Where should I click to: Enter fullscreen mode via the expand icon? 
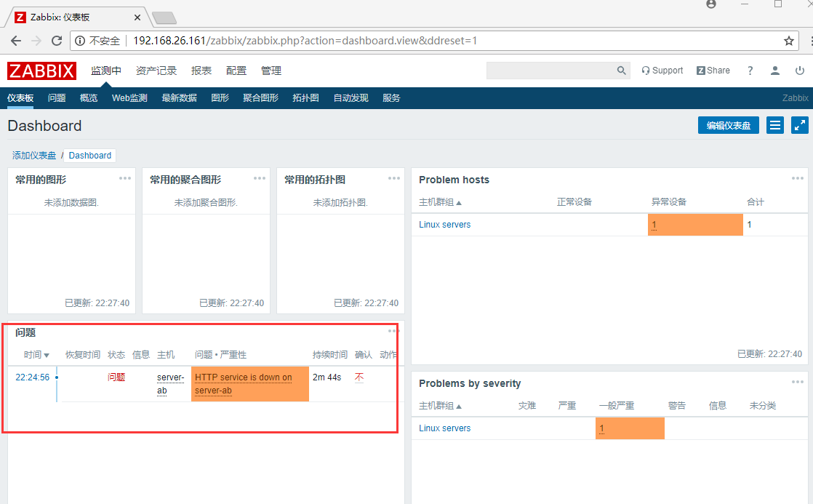(800, 125)
